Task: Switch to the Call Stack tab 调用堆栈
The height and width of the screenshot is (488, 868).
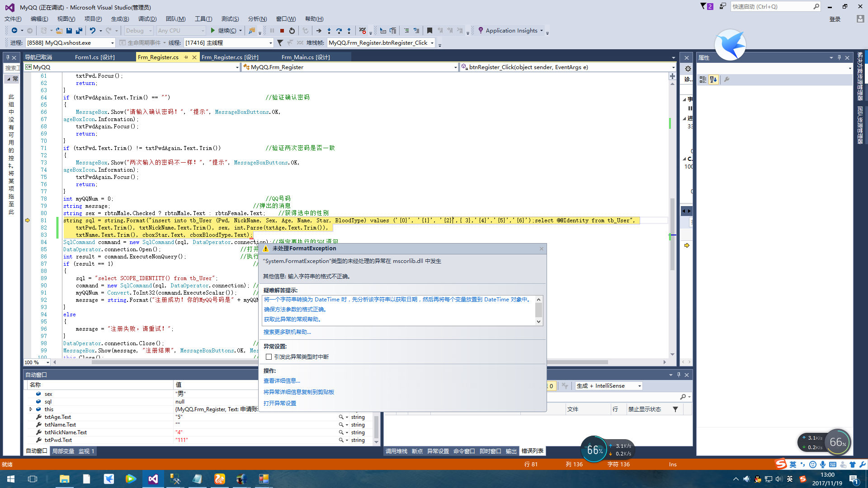Action: (x=396, y=451)
